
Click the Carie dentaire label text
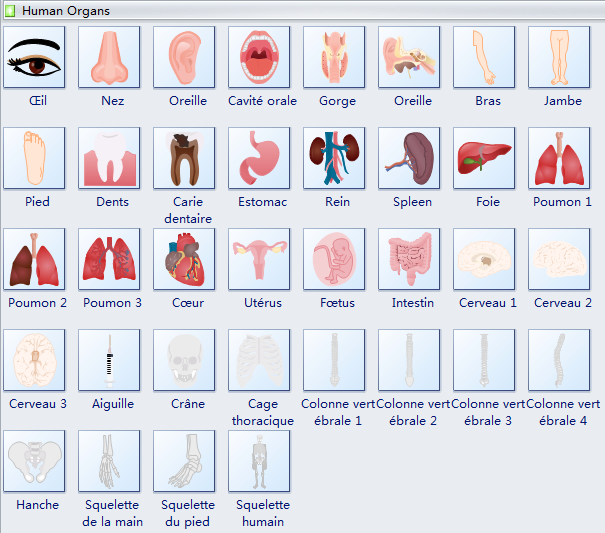pyautogui.click(x=188, y=210)
